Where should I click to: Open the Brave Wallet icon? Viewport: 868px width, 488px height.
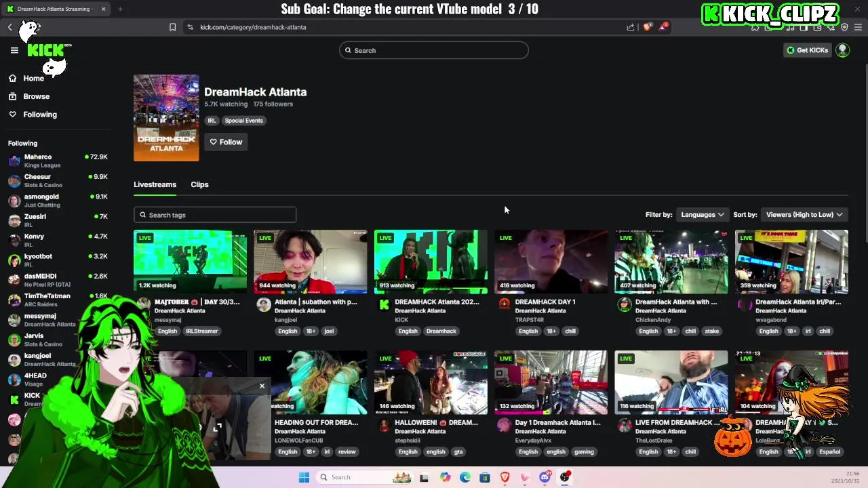817,27
